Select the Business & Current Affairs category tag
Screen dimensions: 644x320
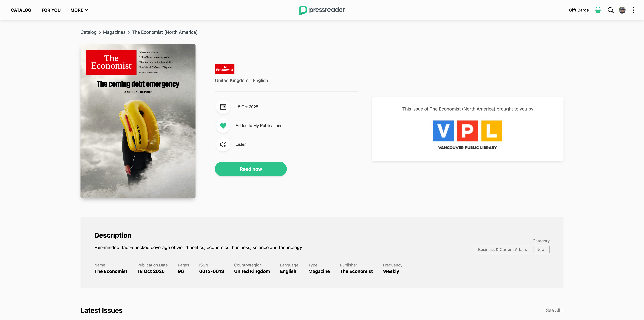point(502,249)
